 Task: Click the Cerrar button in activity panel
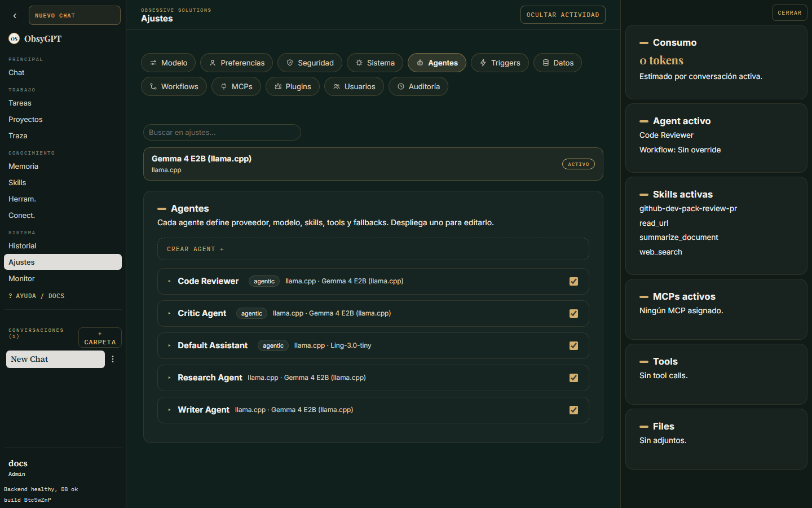pos(789,12)
